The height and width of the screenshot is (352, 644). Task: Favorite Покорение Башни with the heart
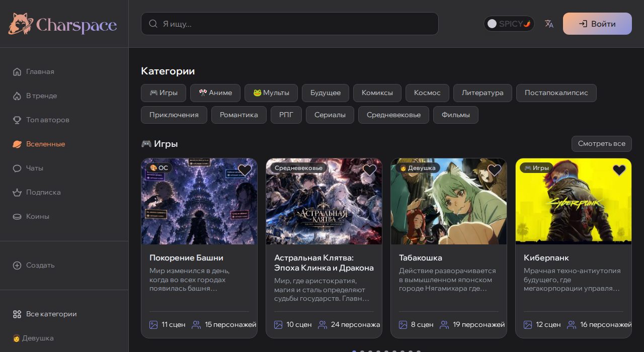[245, 170]
